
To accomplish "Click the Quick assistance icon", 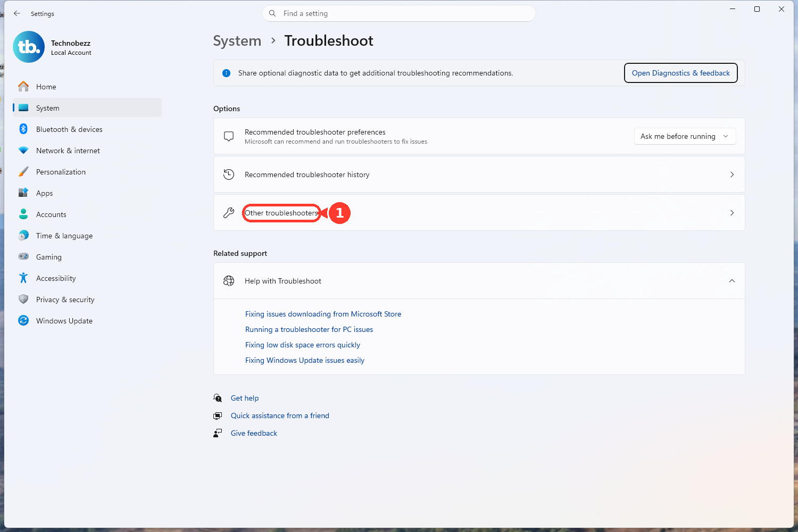I will click(x=218, y=415).
